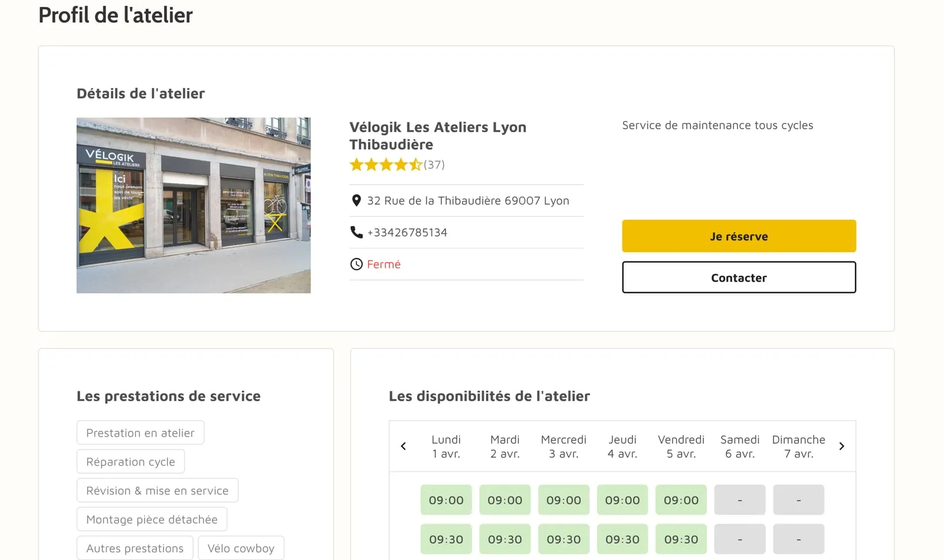Click the Vélogik Les Ateliers Lyon Thibaudière title
The height and width of the screenshot is (560, 944).
(x=438, y=136)
